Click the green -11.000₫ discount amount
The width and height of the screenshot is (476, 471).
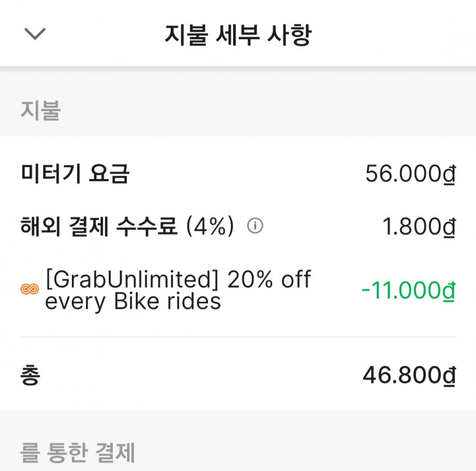coord(408,291)
